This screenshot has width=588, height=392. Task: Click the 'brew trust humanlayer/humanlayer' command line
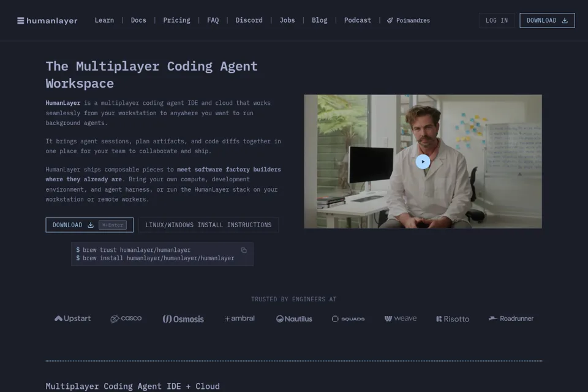click(133, 250)
